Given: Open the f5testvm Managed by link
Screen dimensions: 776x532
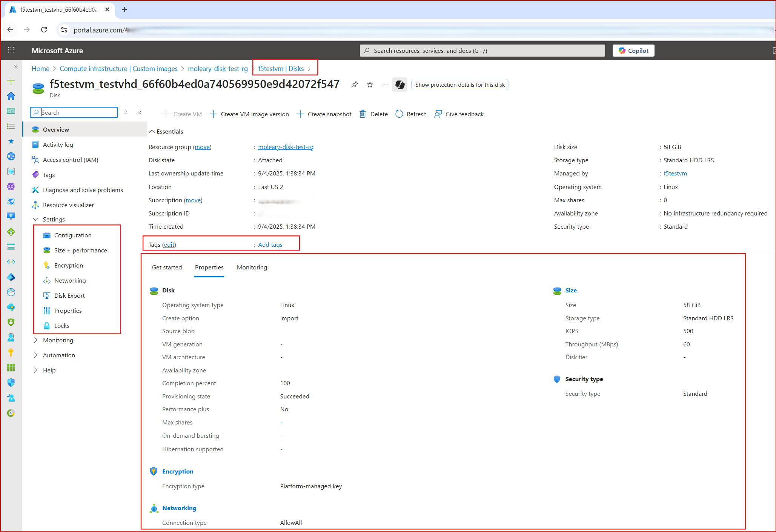Looking at the screenshot, I should click(675, 173).
